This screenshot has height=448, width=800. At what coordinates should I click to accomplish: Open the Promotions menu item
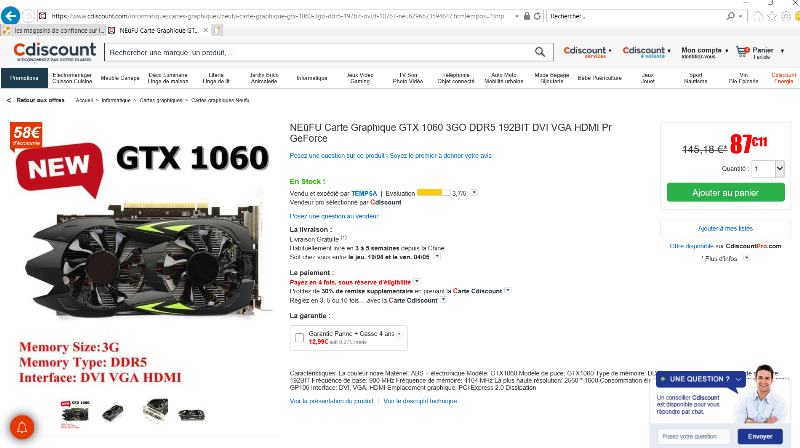(x=24, y=78)
